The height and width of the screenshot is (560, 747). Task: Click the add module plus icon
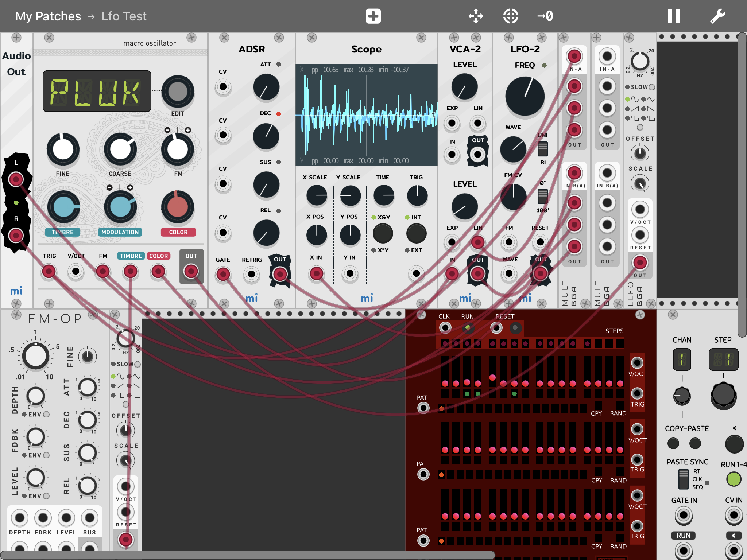pyautogui.click(x=373, y=16)
